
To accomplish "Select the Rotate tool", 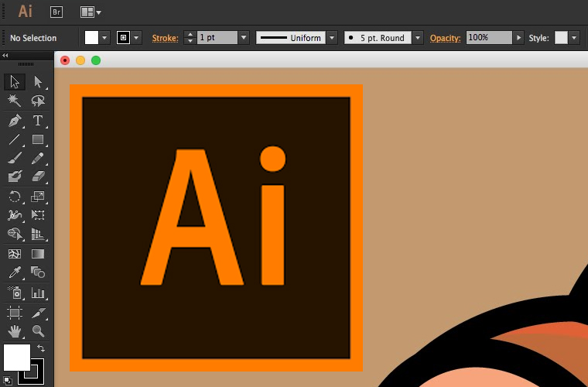I will click(x=15, y=197).
